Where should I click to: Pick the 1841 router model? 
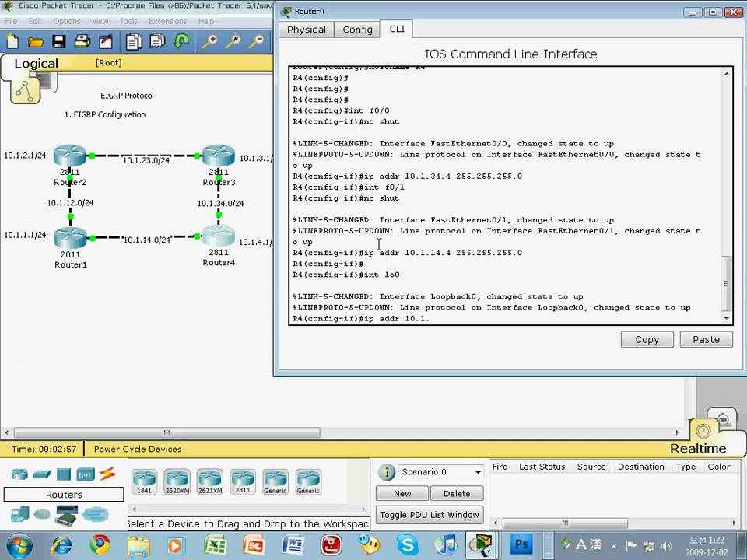(144, 481)
